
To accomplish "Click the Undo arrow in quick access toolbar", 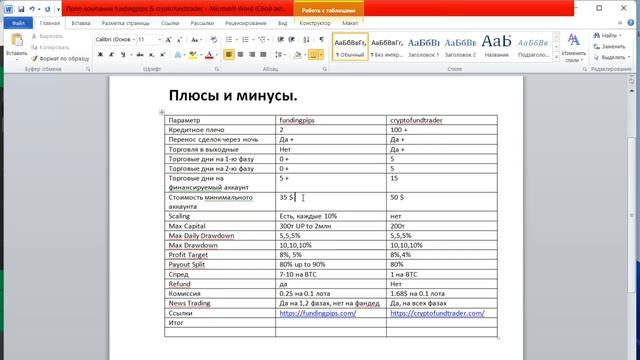I will coord(31,9).
